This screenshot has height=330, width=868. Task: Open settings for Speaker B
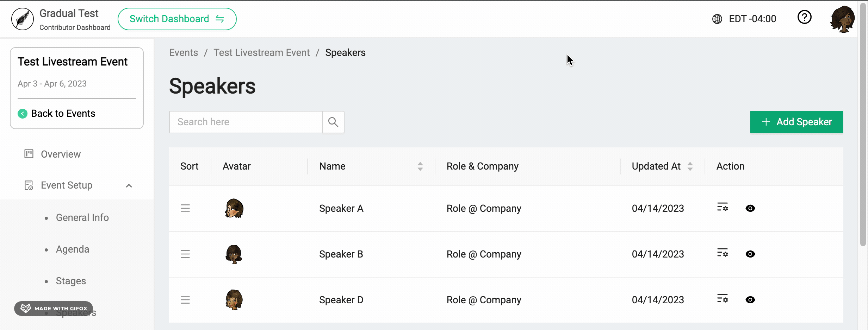pyautogui.click(x=722, y=253)
